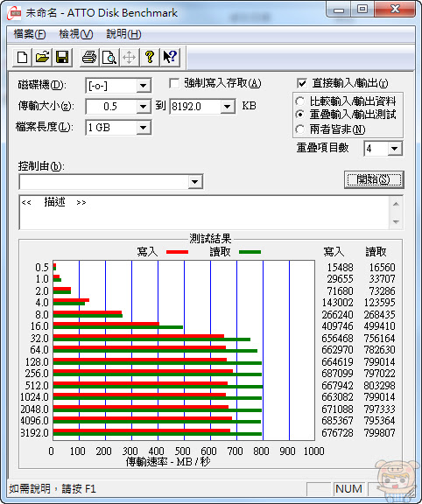Image resolution: width=422 pixels, height=504 pixels.
Task: Click the Print Preview magnifier icon
Action: coord(109,57)
